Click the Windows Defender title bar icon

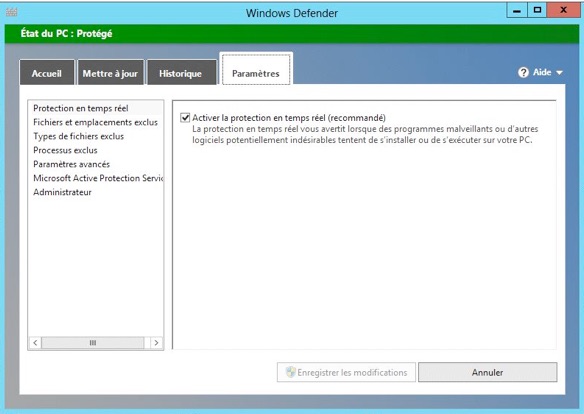(x=12, y=12)
